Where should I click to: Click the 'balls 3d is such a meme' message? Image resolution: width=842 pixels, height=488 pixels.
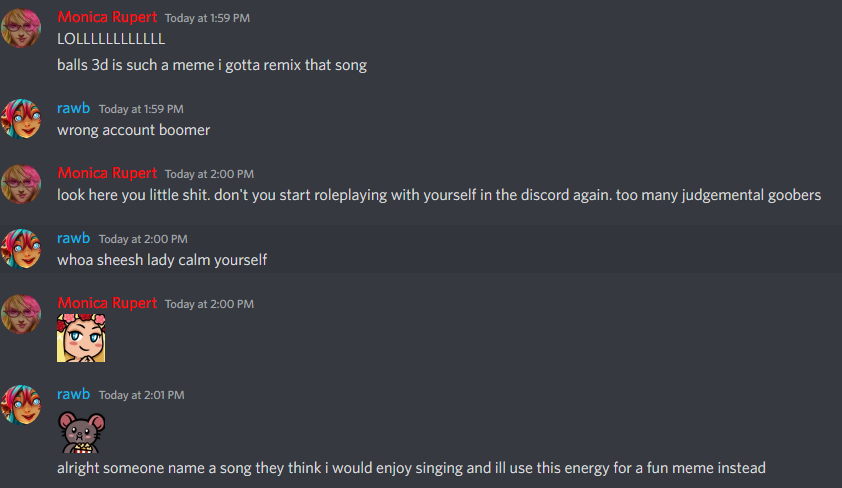(x=212, y=65)
